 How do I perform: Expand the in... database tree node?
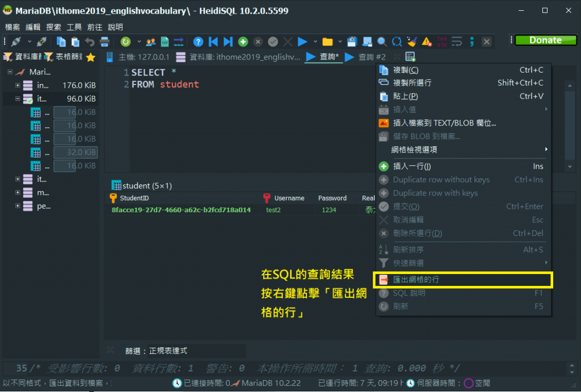click(18, 85)
